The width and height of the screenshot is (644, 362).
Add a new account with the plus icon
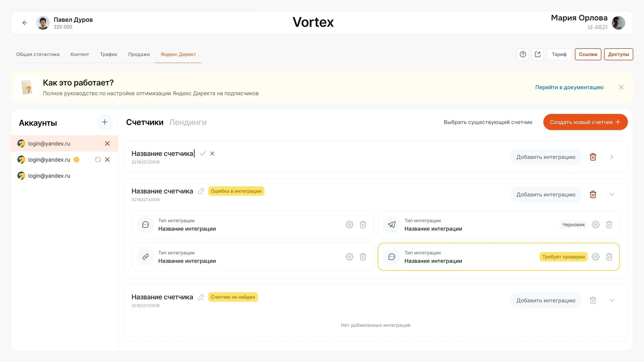tap(105, 122)
